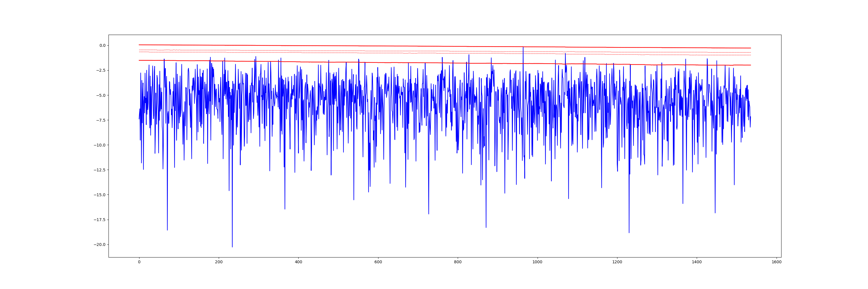Click the y-axis label 0.0
Viewport: 868px width, 289px height.
pos(102,45)
